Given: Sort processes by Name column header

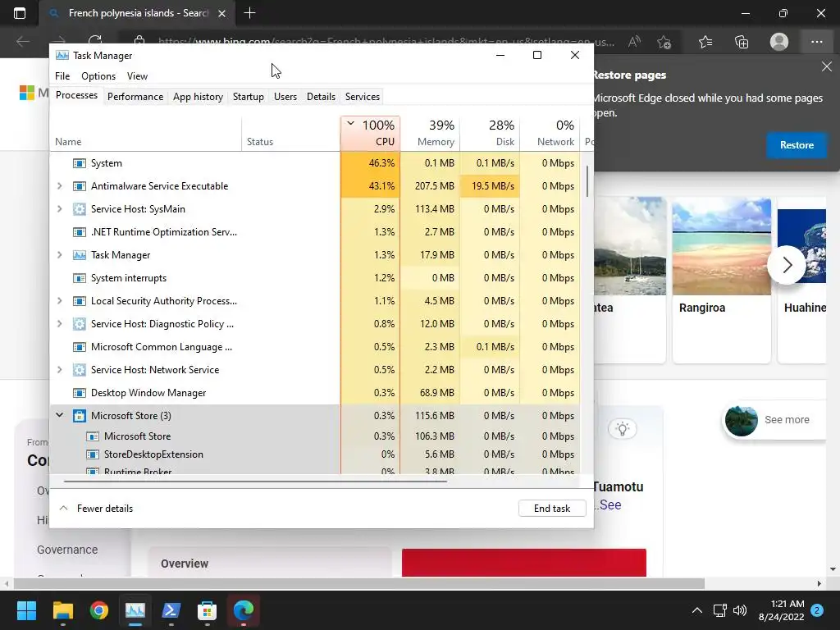Looking at the screenshot, I should pyautogui.click(x=146, y=134).
